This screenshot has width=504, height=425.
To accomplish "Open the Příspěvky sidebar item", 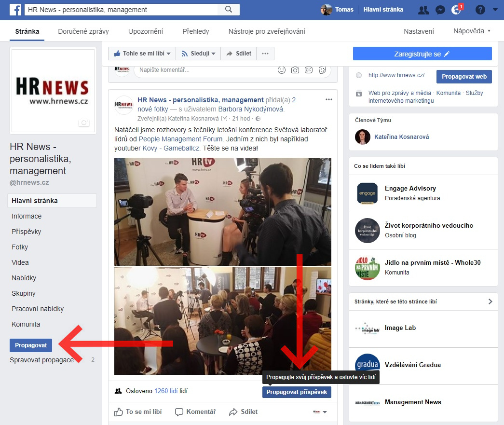I will (27, 232).
